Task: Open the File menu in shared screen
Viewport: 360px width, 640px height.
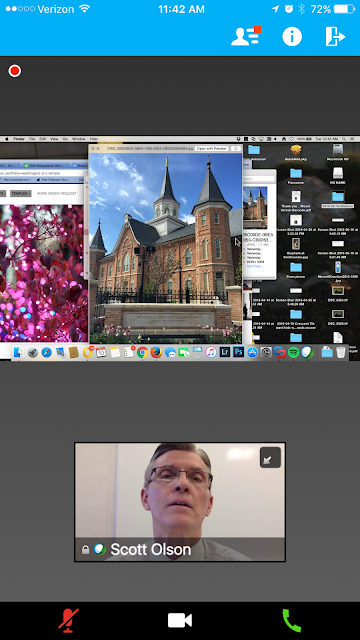Action: click(32, 139)
